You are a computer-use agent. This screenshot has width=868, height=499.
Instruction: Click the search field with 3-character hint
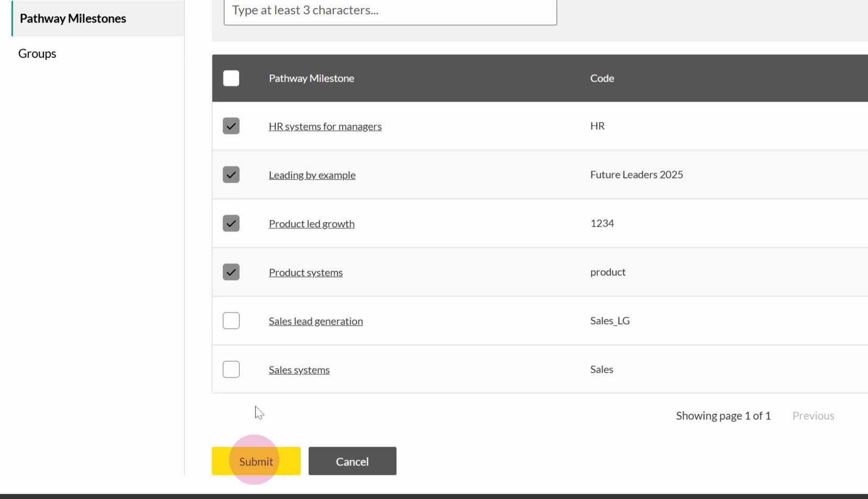click(x=390, y=11)
